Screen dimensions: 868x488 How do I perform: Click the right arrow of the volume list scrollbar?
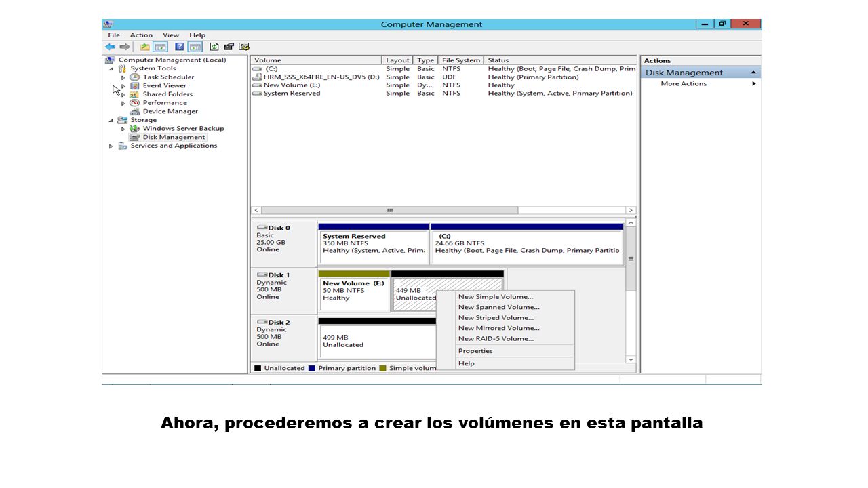pyautogui.click(x=630, y=210)
